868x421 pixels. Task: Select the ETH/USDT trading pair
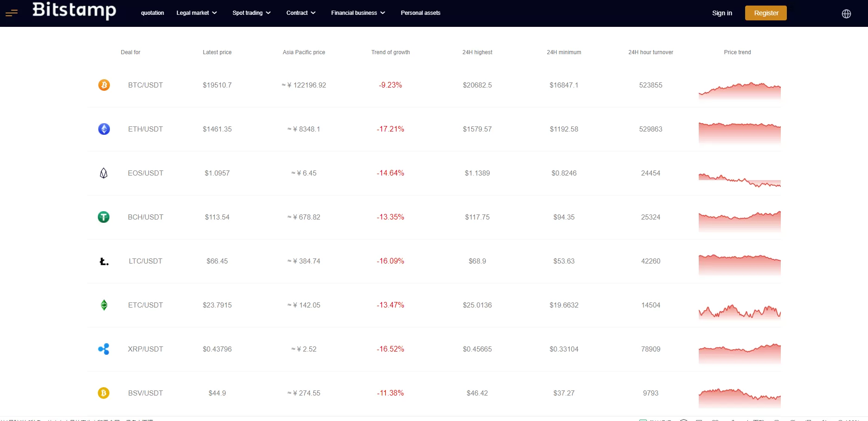(146, 129)
